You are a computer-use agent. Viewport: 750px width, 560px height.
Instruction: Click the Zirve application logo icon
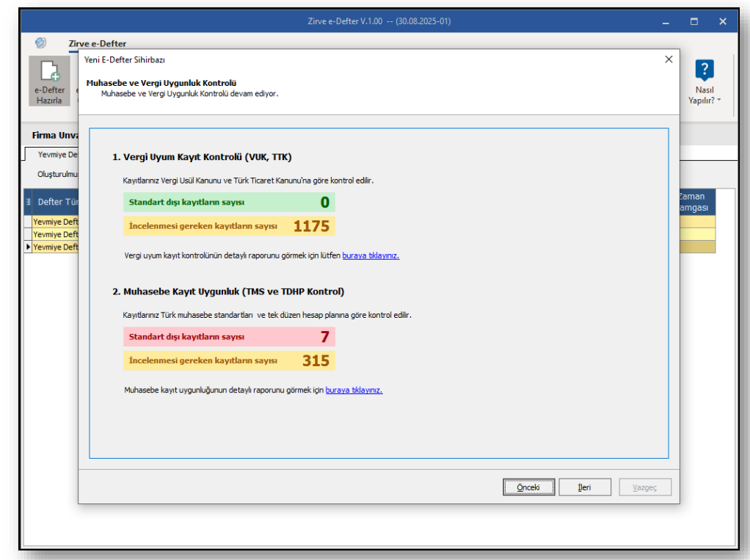click(40, 43)
